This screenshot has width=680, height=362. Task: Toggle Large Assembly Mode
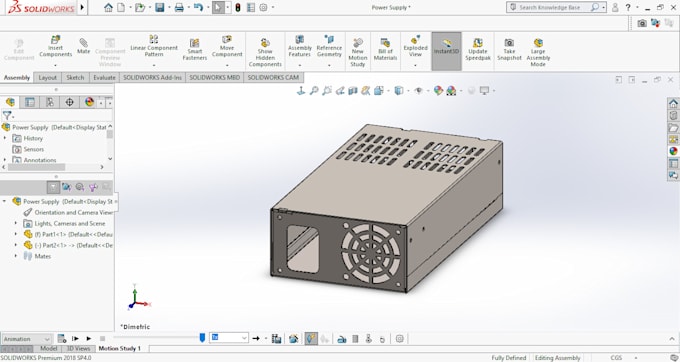538,52
